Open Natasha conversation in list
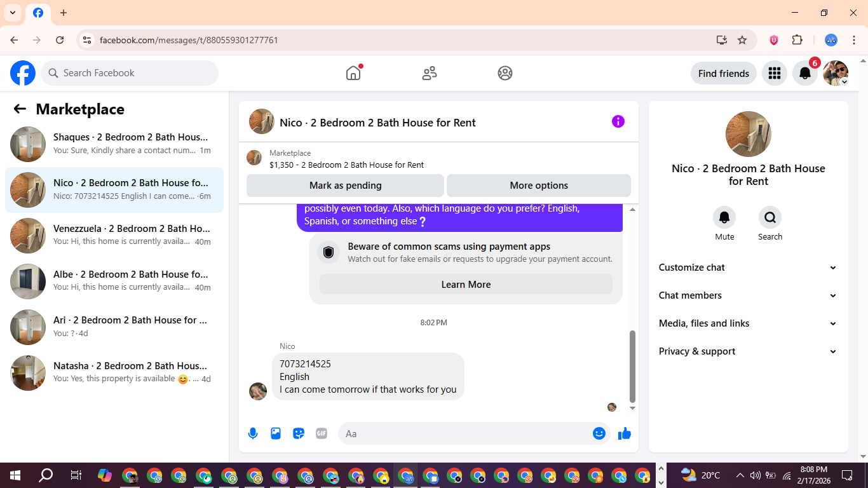 click(114, 373)
